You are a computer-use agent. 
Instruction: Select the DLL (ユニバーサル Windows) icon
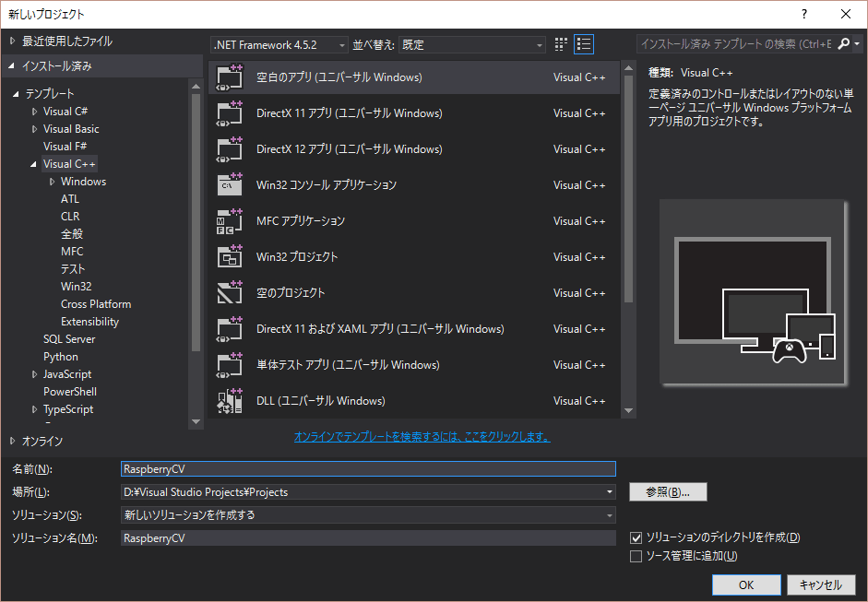point(229,401)
